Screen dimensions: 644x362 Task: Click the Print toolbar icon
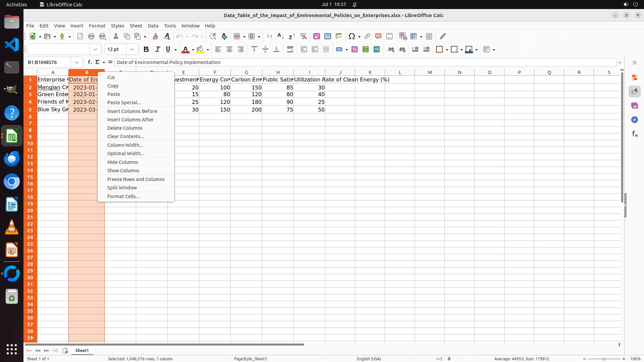coord(91,36)
